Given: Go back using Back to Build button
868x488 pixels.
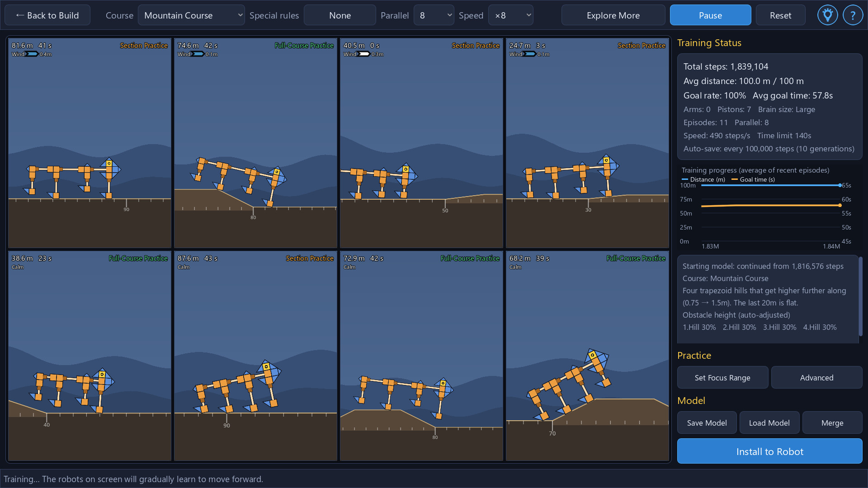Looking at the screenshot, I should (x=47, y=15).
